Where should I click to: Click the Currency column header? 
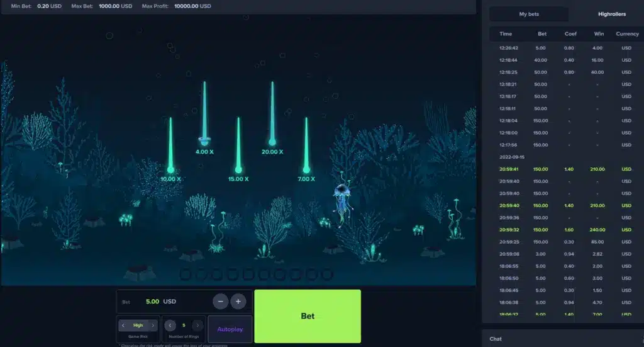point(627,34)
